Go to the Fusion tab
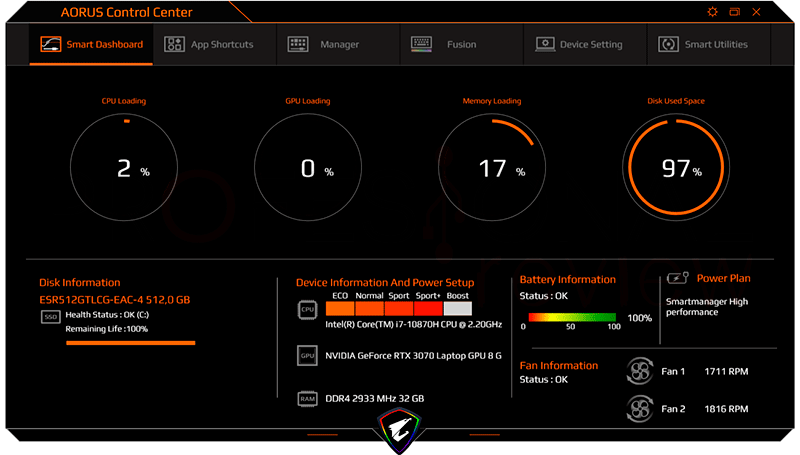Image resolution: width=800 pixels, height=455 pixels. (x=462, y=44)
